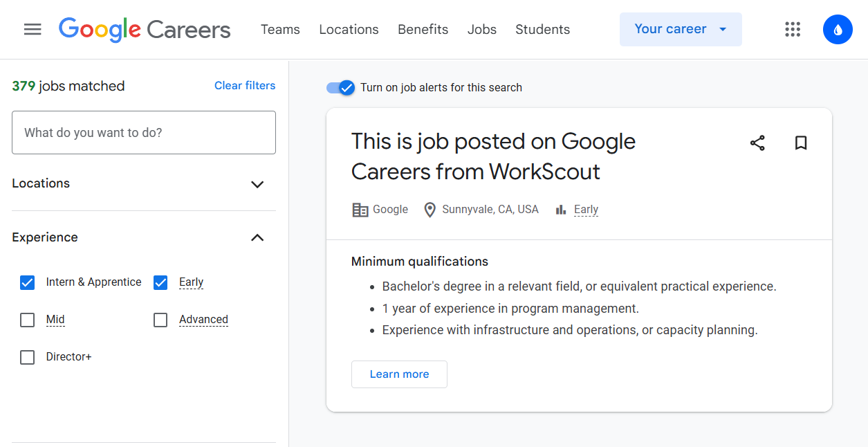Click the Google company building icon

click(x=360, y=210)
